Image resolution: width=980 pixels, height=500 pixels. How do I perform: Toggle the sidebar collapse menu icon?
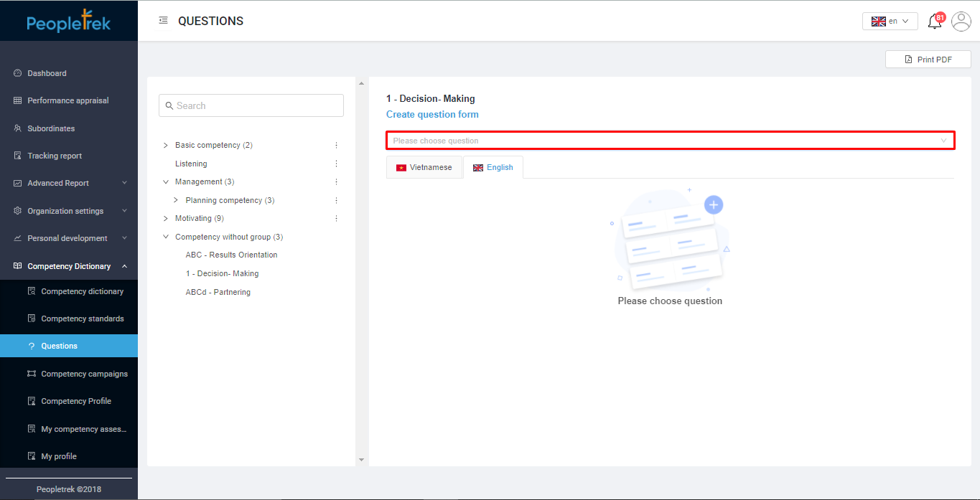point(163,21)
